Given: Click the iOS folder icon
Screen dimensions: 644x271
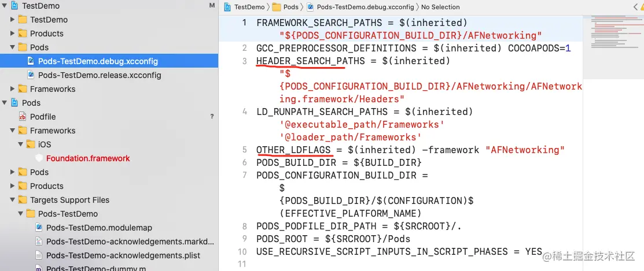Looking at the screenshot, I should tap(31, 144).
